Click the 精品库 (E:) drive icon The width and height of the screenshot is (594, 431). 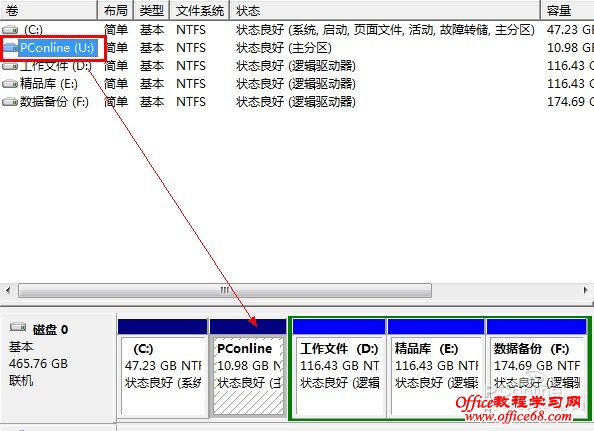coord(10,84)
